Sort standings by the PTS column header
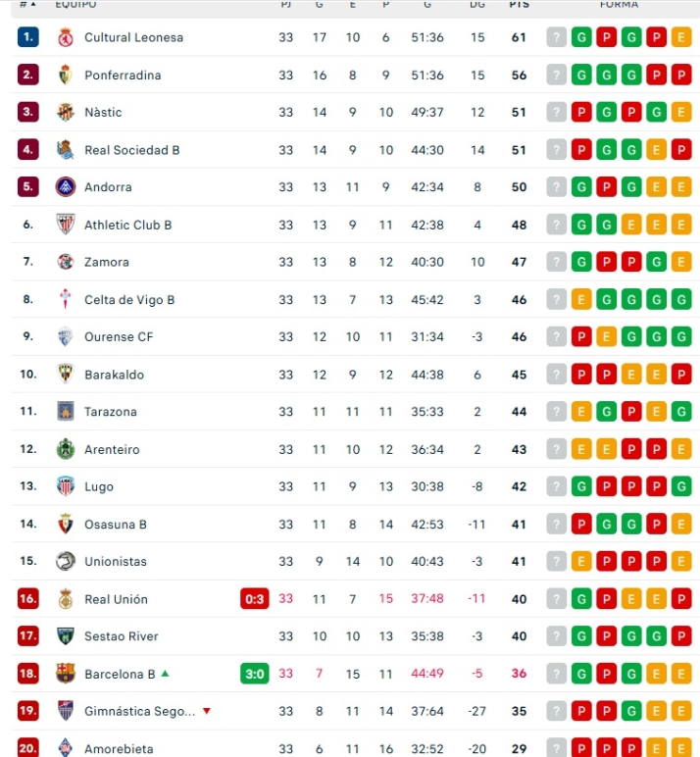 [519, 4]
